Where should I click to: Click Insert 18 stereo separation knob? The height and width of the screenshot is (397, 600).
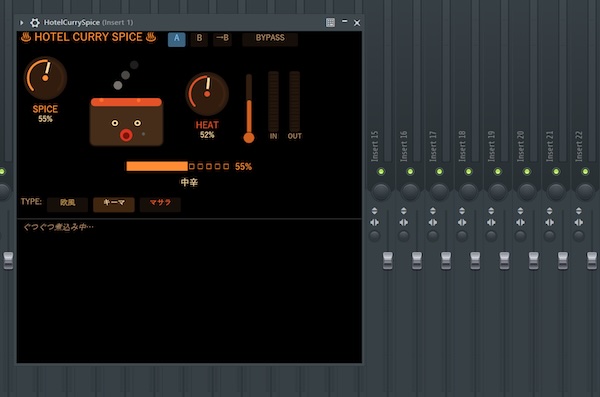462,236
